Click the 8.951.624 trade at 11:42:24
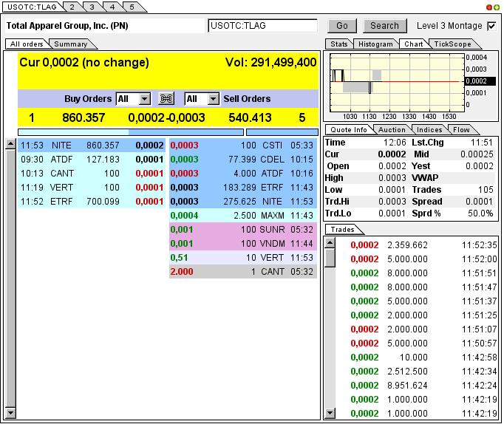This screenshot has height=424, width=504. (423, 385)
